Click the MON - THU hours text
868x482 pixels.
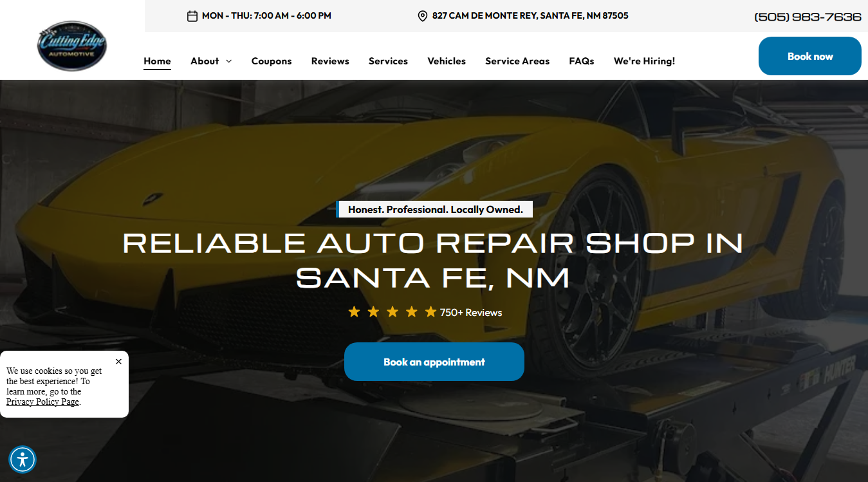(x=266, y=15)
